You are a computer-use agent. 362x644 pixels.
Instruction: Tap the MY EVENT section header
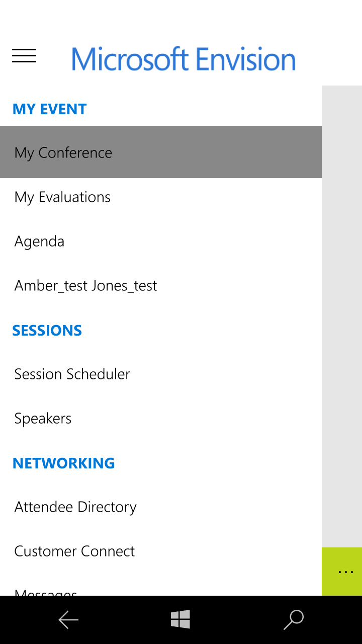[49, 109]
